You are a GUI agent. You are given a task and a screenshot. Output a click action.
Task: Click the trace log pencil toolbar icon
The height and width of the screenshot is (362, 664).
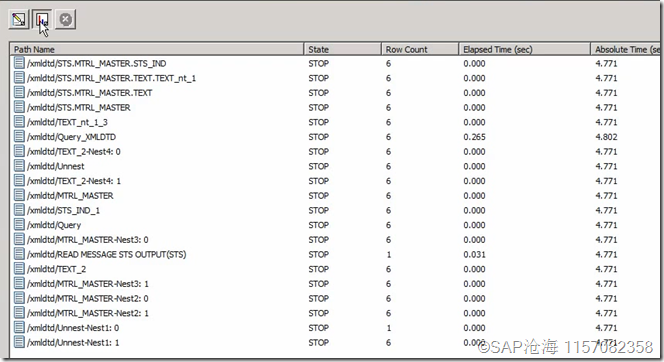click(x=19, y=19)
